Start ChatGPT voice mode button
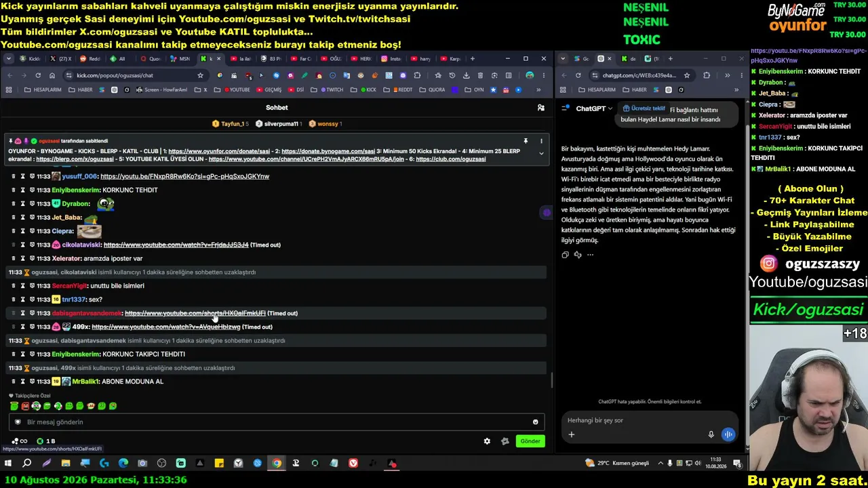 point(728,434)
